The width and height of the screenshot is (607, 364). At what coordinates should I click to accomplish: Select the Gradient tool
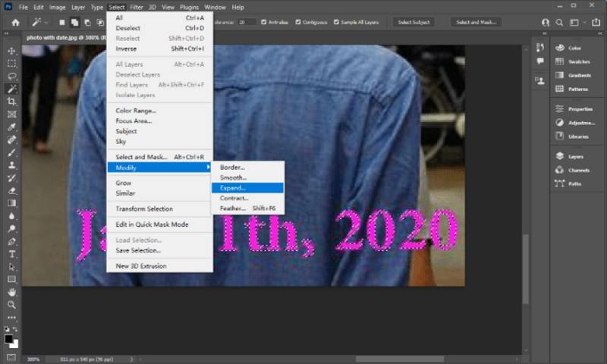tap(11, 203)
